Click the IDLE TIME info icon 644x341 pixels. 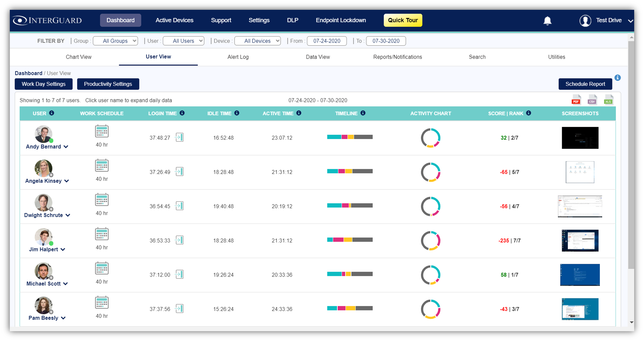click(237, 113)
